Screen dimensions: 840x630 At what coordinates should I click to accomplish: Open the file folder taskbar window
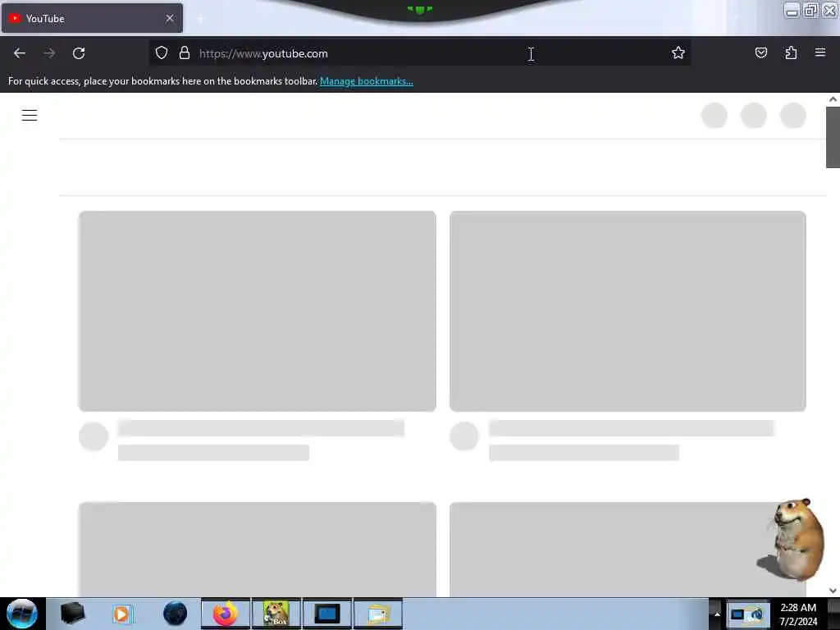click(x=378, y=614)
